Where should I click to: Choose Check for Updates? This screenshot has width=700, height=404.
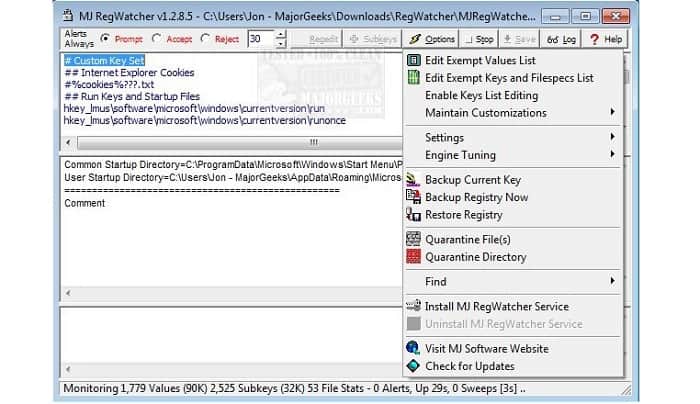click(x=513, y=366)
